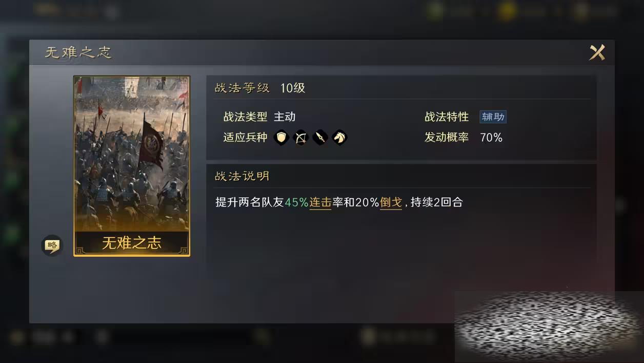Viewport: 644px width, 363px height.
Task: Select the bow archer troop icon
Action: point(300,138)
